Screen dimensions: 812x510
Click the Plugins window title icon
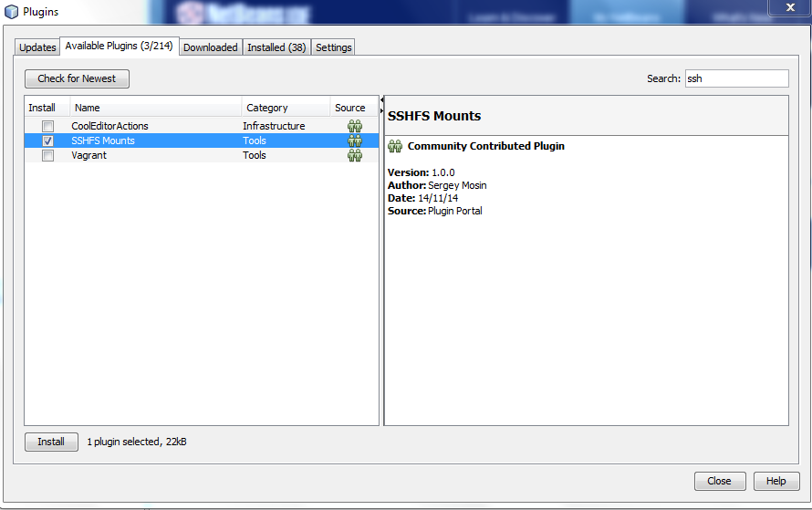click(11, 12)
